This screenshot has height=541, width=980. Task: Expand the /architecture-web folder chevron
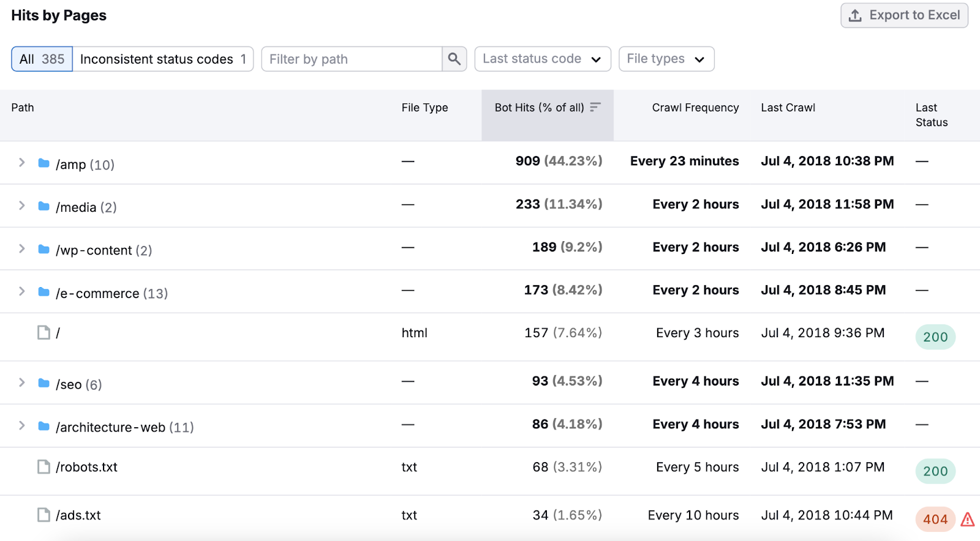pyautogui.click(x=22, y=425)
